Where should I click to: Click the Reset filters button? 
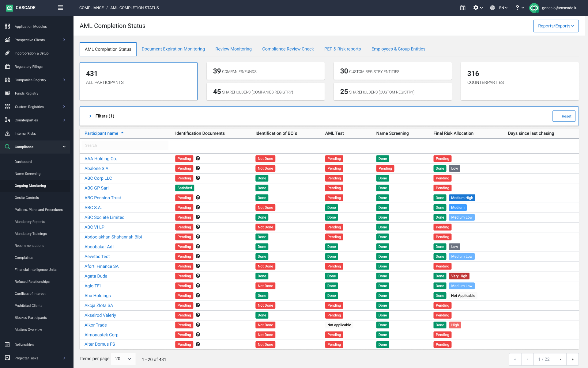[563, 116]
